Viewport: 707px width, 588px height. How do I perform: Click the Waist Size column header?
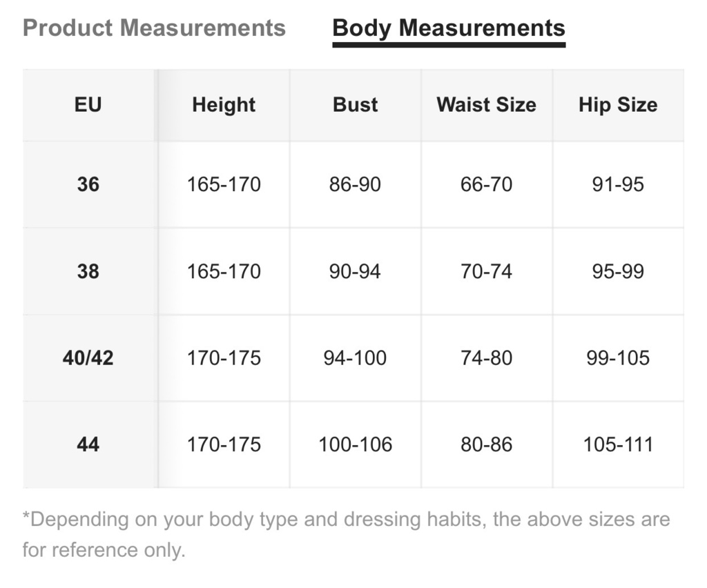[487, 104]
